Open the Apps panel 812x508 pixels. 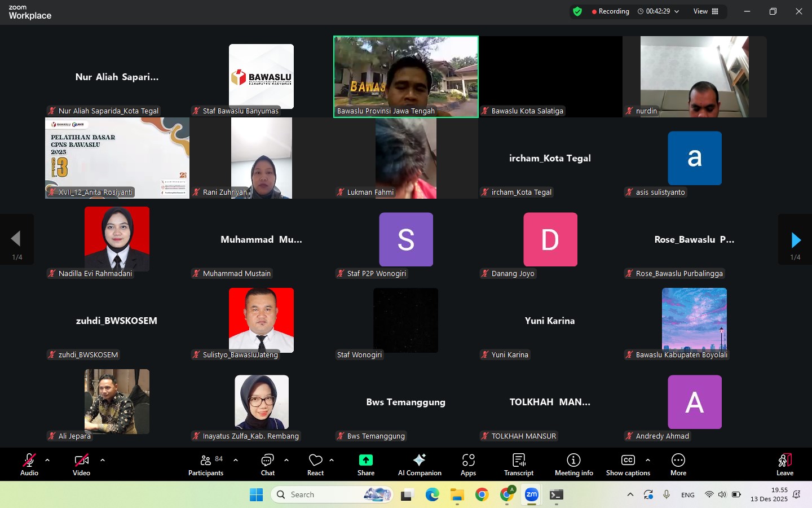(468, 465)
